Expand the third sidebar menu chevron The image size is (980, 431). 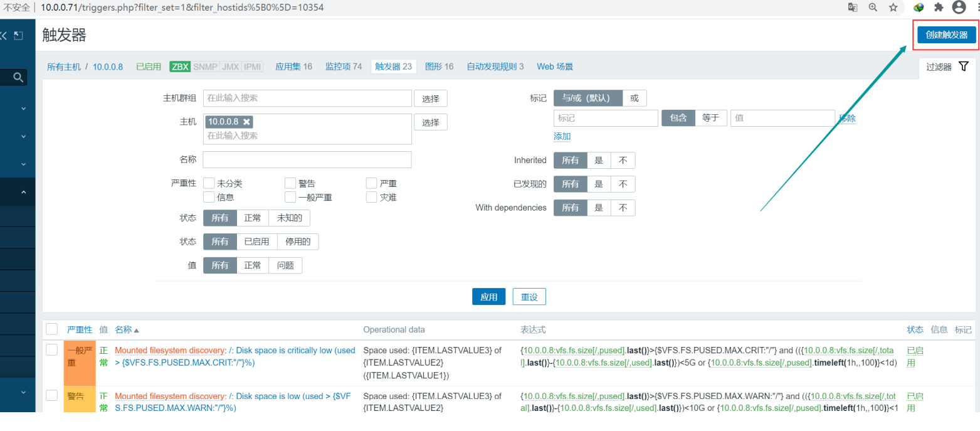tap(23, 164)
